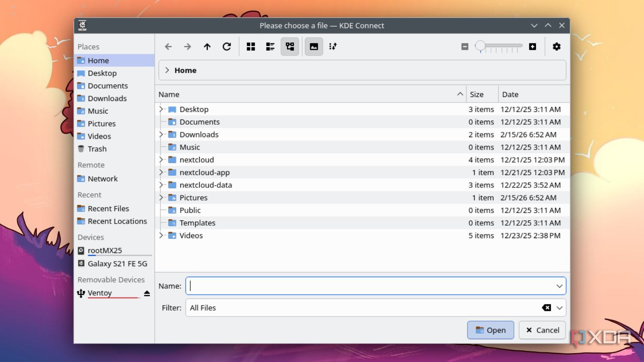Select the Downloads folder in file list

(362, 135)
